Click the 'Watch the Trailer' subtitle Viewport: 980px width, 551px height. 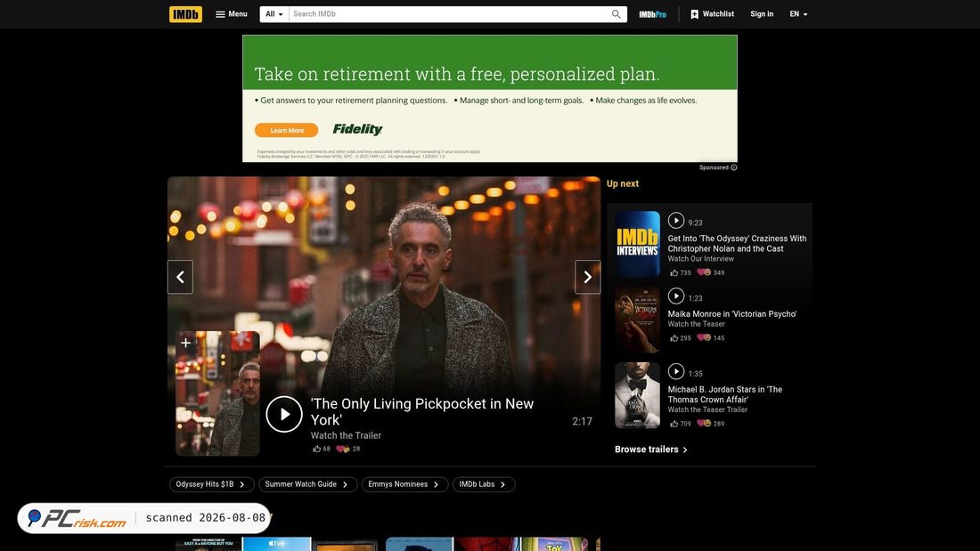pos(346,435)
